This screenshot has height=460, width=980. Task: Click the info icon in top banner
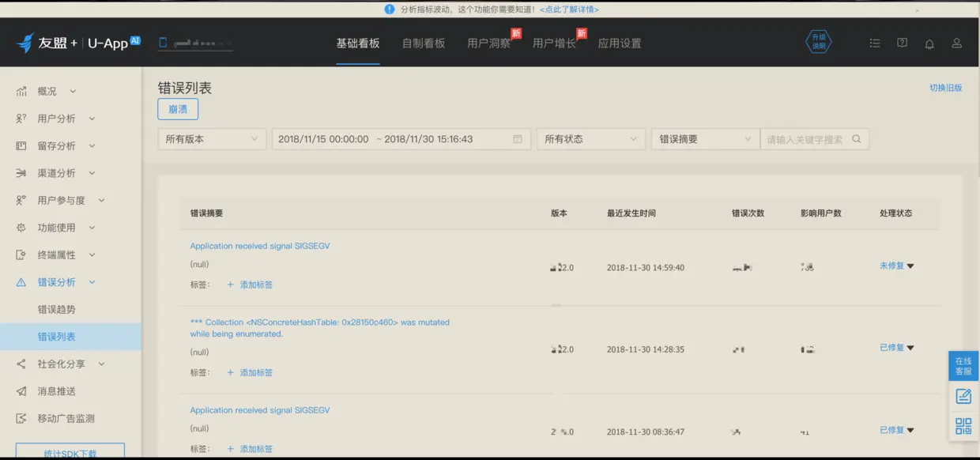coord(389,9)
